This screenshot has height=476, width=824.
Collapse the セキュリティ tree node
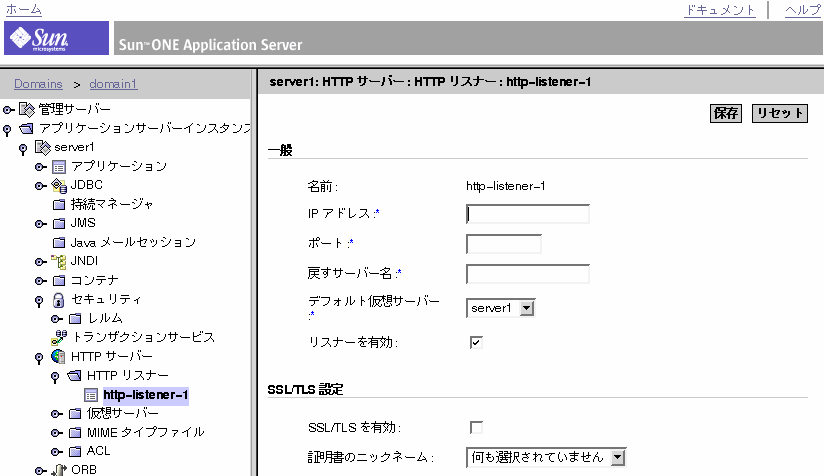pos(39,301)
